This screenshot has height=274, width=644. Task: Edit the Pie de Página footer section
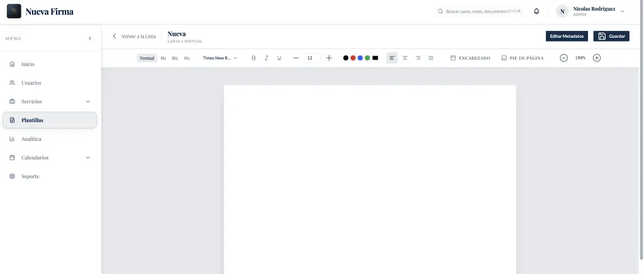[523, 58]
